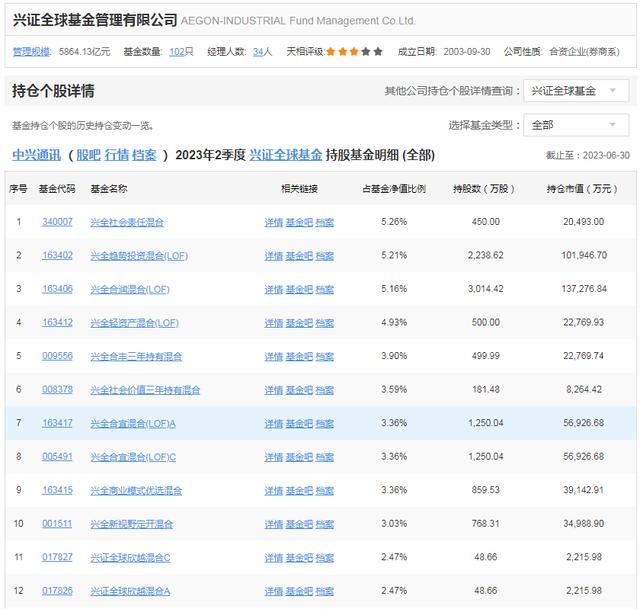Viewport: 640px width, 609px height.
Task: Click the 持股数（万股） column header
Action: pos(484,189)
